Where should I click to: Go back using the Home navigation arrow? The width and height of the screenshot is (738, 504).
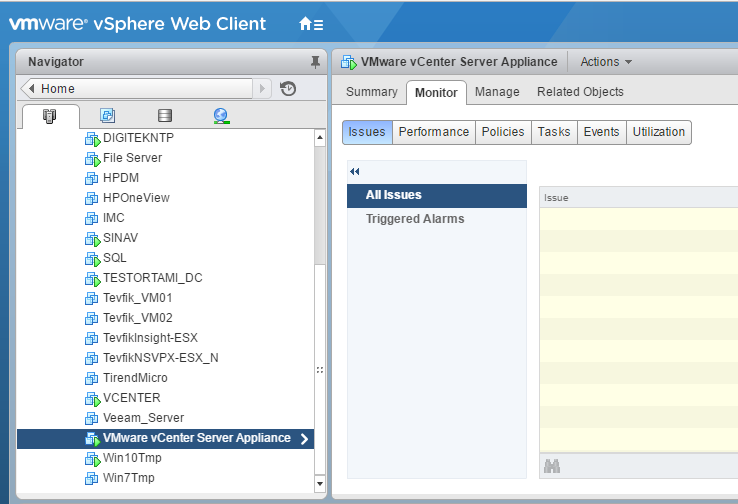[32, 88]
